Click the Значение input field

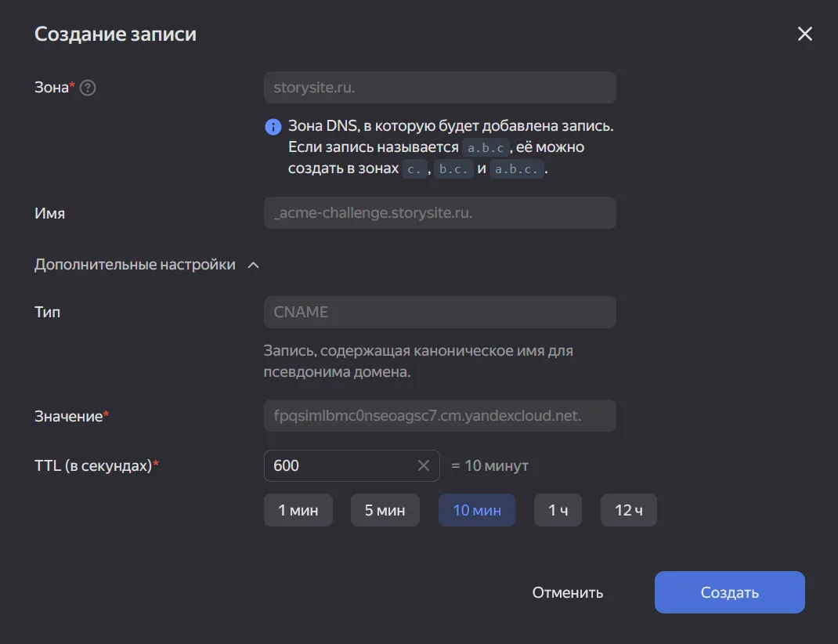439,415
